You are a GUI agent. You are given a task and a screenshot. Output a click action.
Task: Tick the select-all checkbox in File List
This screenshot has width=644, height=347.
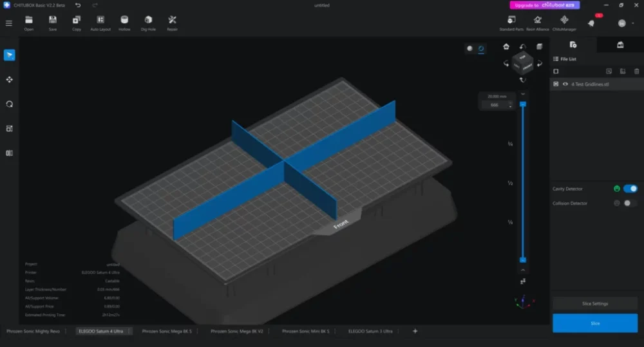pos(556,71)
